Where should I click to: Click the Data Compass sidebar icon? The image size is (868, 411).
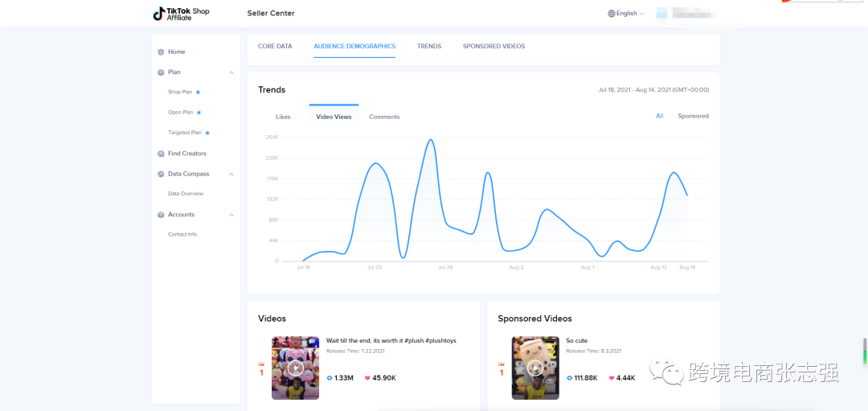pos(161,174)
